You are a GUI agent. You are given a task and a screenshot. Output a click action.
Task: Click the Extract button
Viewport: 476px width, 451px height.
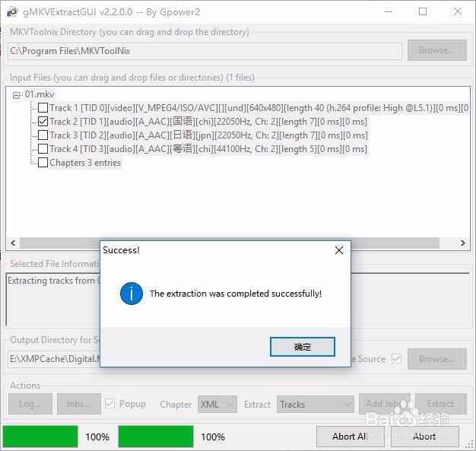click(x=440, y=404)
